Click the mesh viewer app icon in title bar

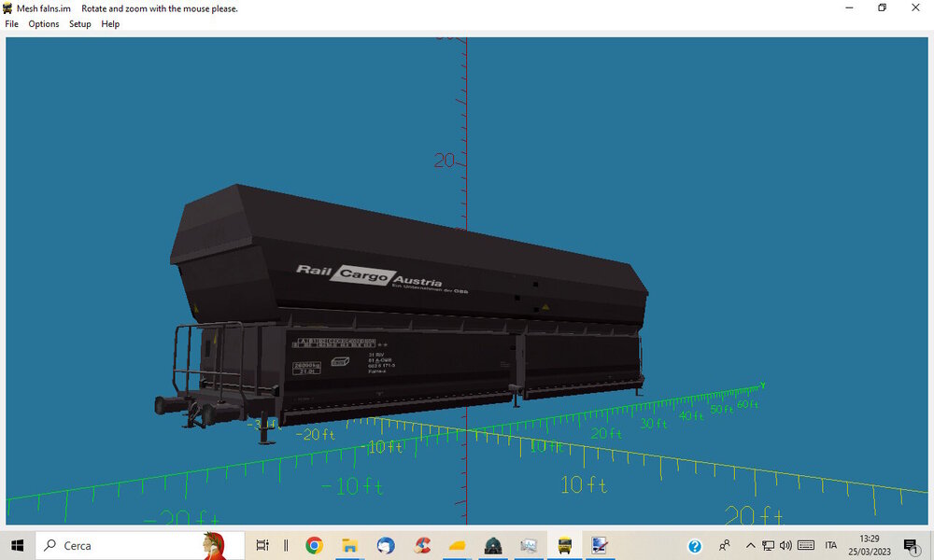(7, 8)
